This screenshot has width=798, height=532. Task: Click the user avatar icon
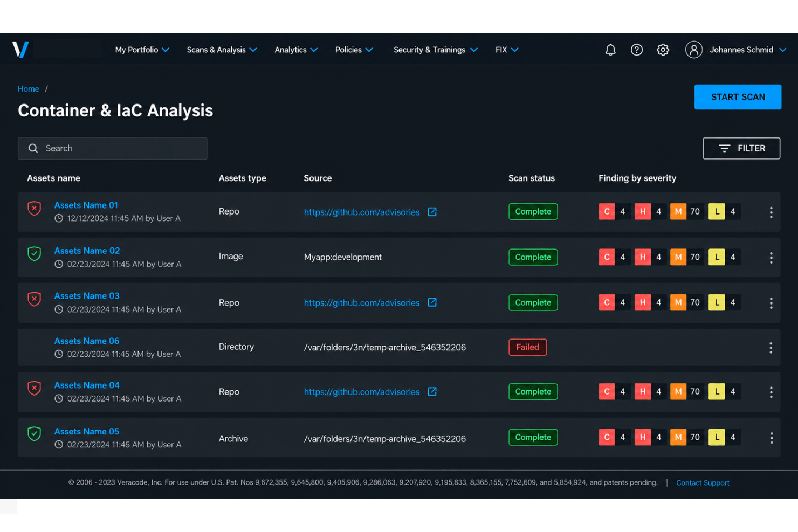point(694,50)
